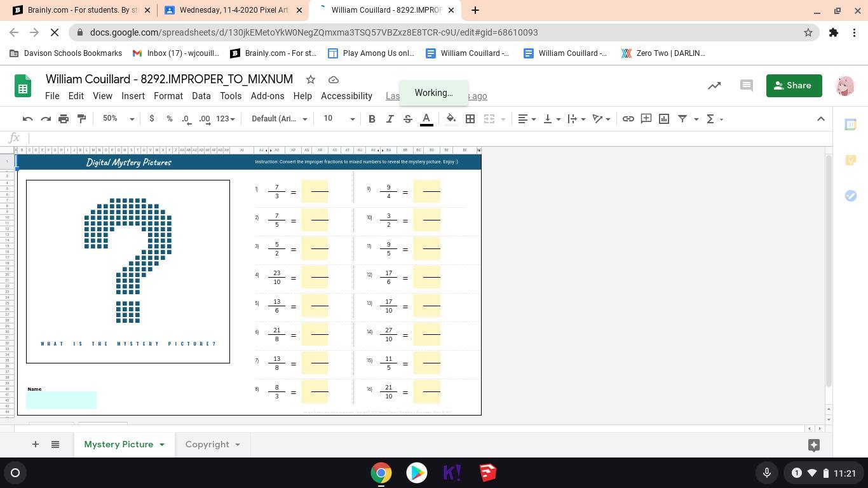The height and width of the screenshot is (488, 868).
Task: Open the Tools menu
Action: click(231, 96)
